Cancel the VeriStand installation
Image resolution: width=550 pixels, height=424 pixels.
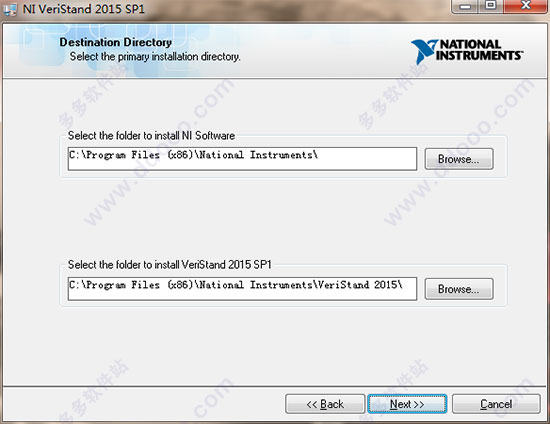(496, 404)
